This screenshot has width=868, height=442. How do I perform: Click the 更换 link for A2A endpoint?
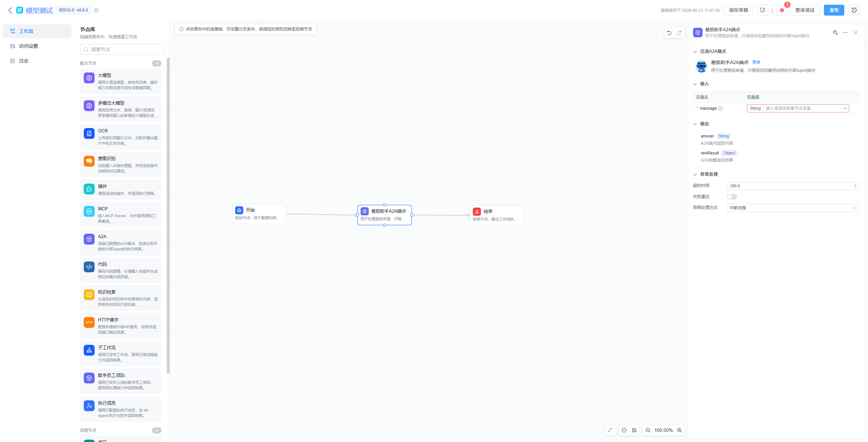(x=756, y=62)
